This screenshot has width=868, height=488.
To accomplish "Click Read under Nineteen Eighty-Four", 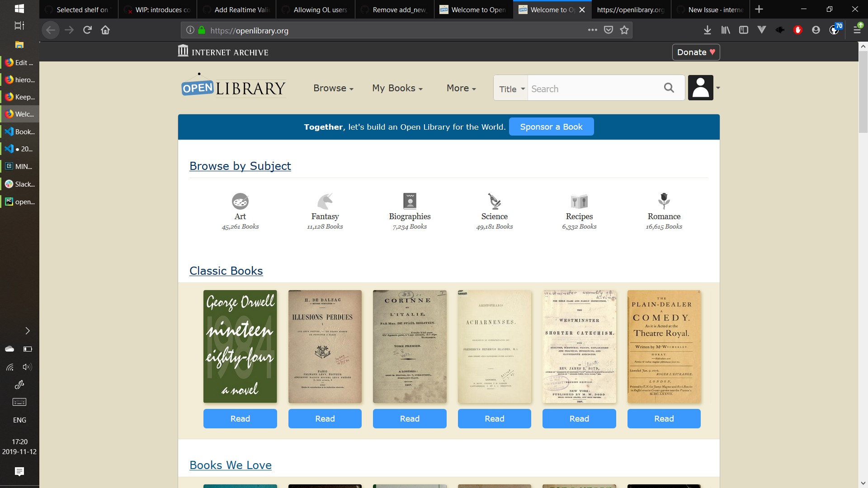I will tap(240, 418).
